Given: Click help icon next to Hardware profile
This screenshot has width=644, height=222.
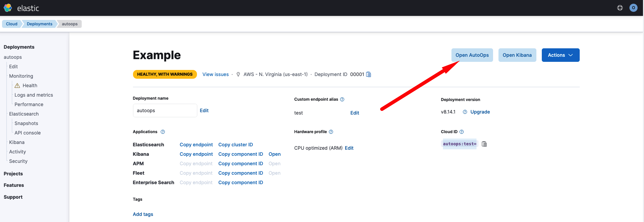Looking at the screenshot, I should click(331, 132).
